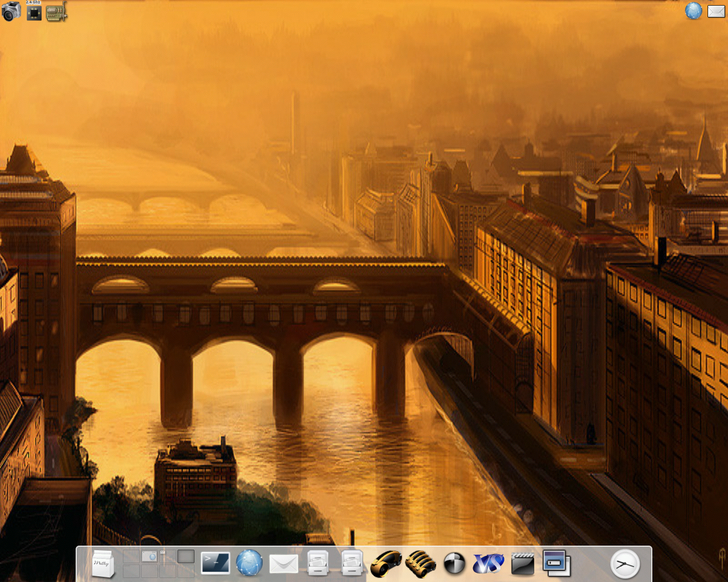Click the overlapping windows icon in dock

[x=556, y=563]
